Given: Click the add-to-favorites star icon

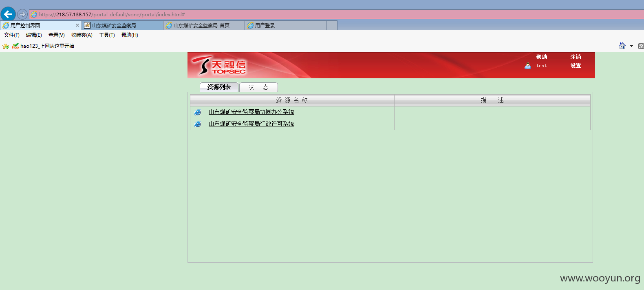Looking at the screenshot, I should 6,46.
